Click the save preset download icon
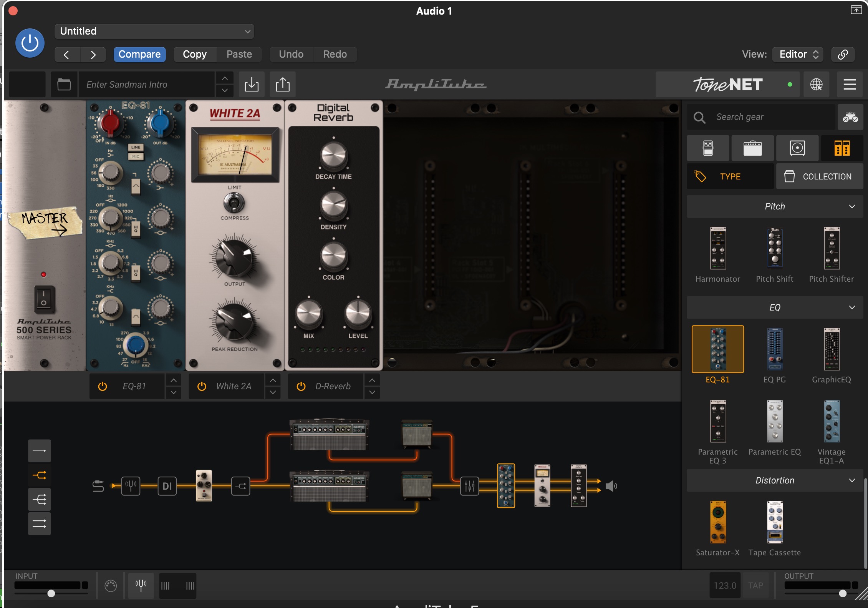This screenshot has width=868, height=608. pos(252,85)
